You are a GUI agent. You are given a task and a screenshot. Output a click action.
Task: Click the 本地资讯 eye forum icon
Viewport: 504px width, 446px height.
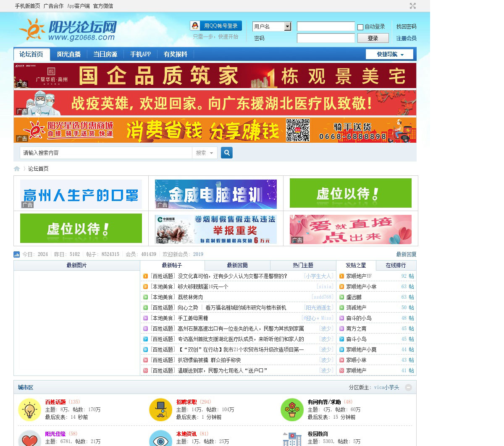click(x=161, y=438)
